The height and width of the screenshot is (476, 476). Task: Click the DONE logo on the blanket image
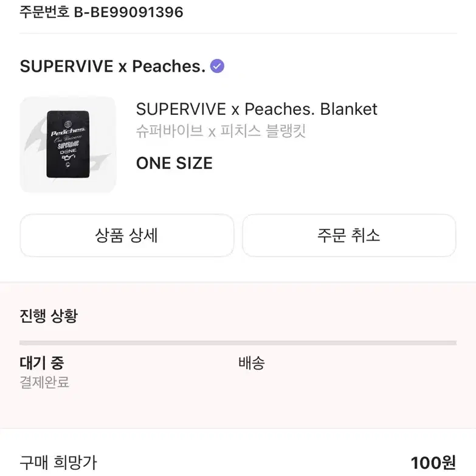(68, 151)
